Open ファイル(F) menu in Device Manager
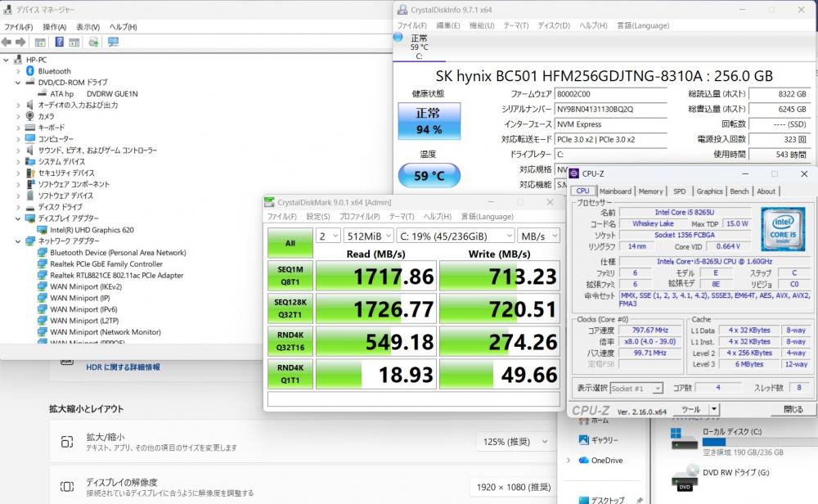 coord(18,27)
